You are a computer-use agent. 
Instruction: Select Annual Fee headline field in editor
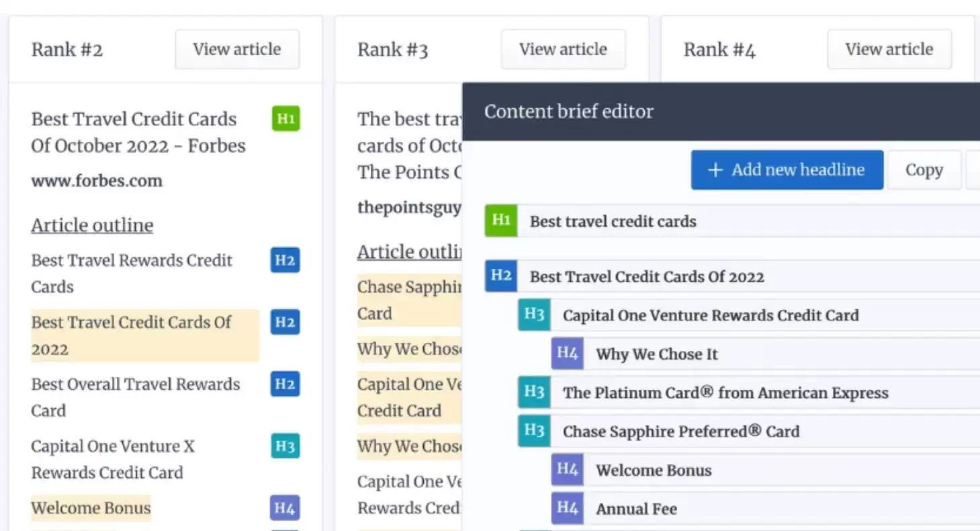click(x=782, y=509)
